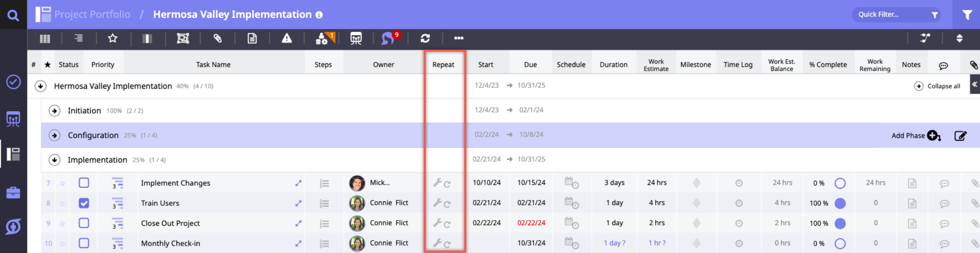Open the more options ellipsis menu
This screenshot has width=980, height=253.
[459, 38]
